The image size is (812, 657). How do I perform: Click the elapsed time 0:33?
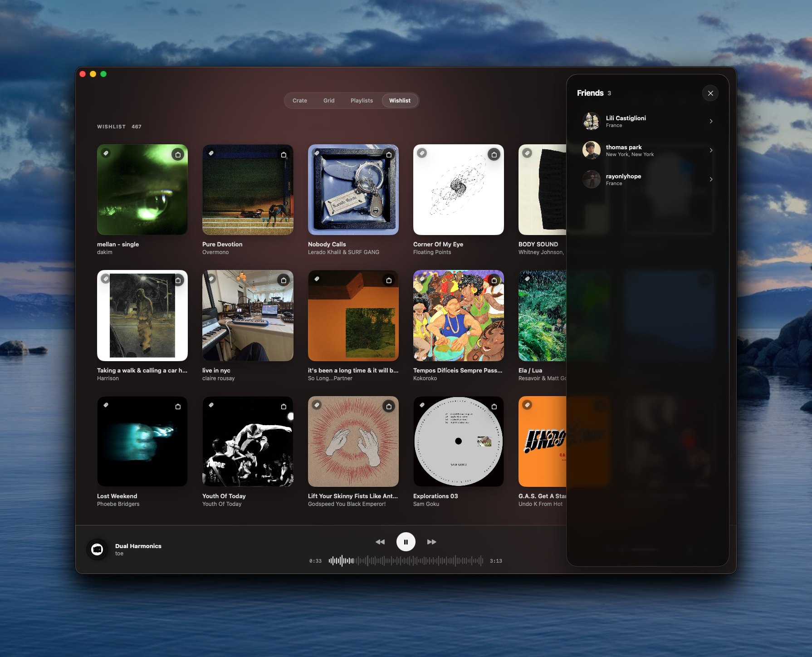pyautogui.click(x=315, y=561)
